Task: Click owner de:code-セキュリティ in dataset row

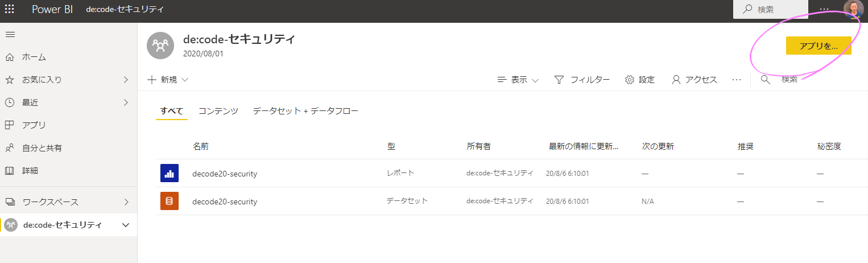Action: coord(500,200)
